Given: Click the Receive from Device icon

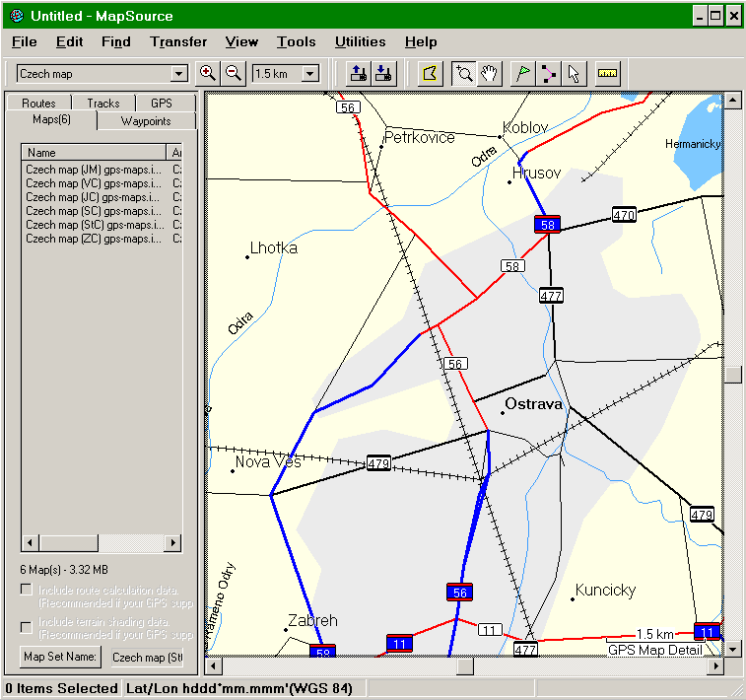Looking at the screenshot, I should [x=383, y=73].
